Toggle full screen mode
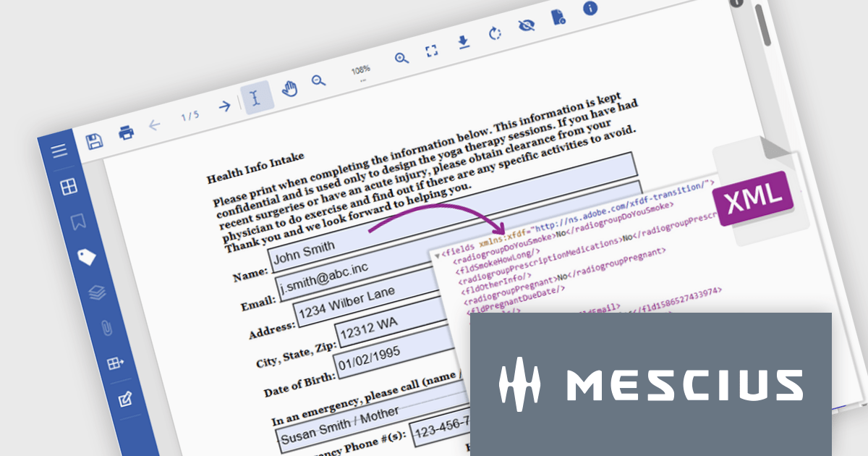 pyautogui.click(x=432, y=50)
